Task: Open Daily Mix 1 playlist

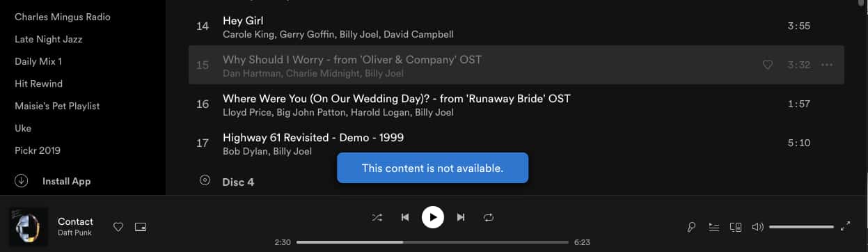Action: click(38, 61)
